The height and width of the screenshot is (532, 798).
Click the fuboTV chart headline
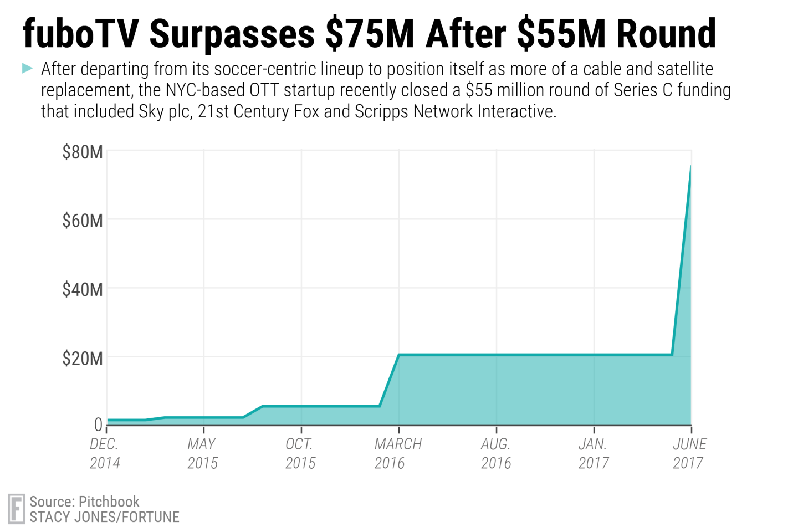(x=369, y=33)
